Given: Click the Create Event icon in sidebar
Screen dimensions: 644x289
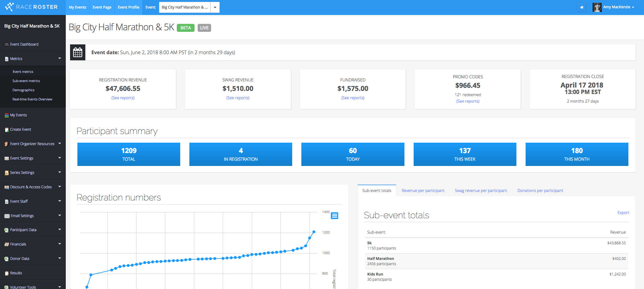Looking at the screenshot, I should pyautogui.click(x=6, y=130).
